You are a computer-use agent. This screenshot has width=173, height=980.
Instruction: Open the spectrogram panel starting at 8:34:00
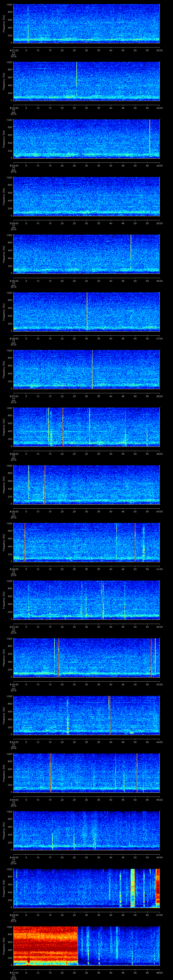86,196
